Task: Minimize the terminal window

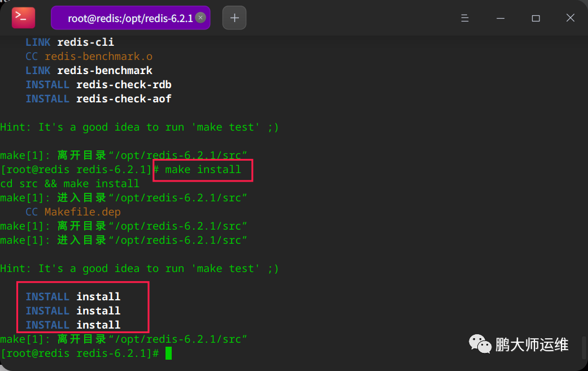Action: pyautogui.click(x=500, y=18)
